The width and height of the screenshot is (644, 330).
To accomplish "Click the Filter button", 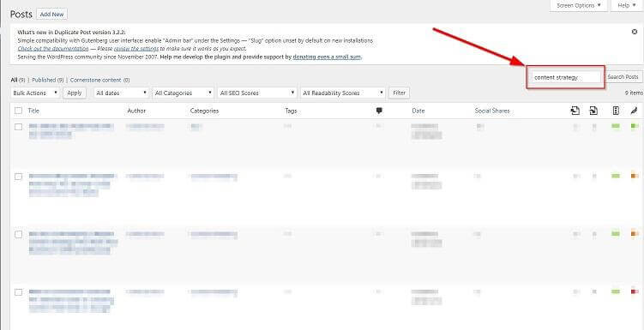I will coord(400,93).
